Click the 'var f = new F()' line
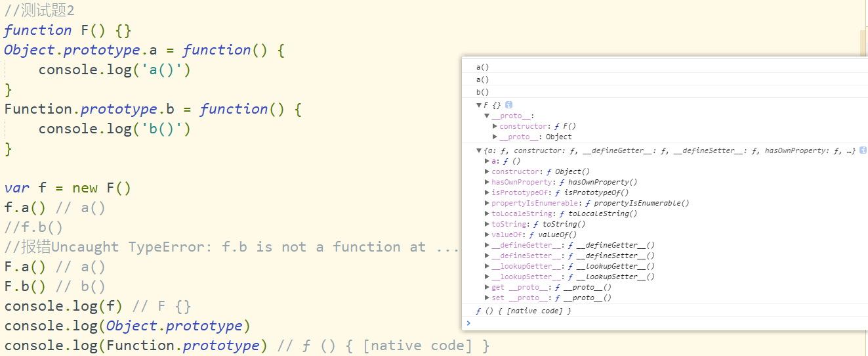Screen dimensions: 868x356 [x=68, y=188]
